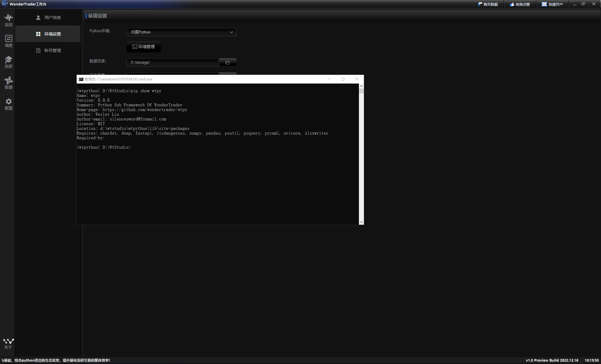The height and width of the screenshot is (364, 601).
Task: Open the 投研 research sidebar icon
Action: coord(8,62)
